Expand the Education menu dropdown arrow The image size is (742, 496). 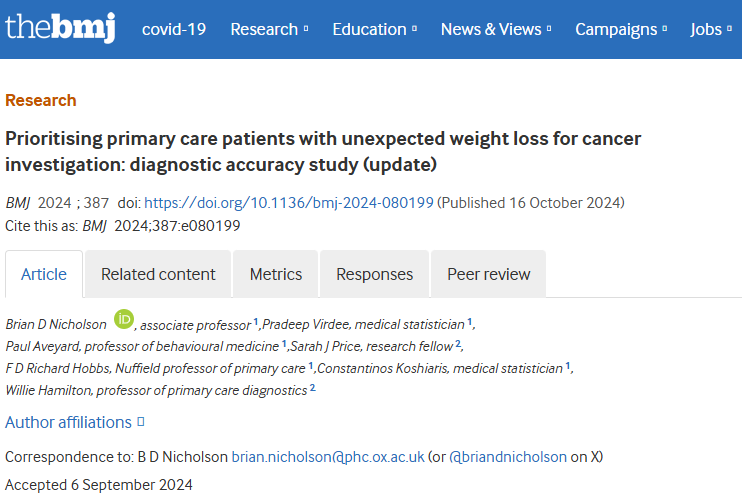tap(415, 29)
